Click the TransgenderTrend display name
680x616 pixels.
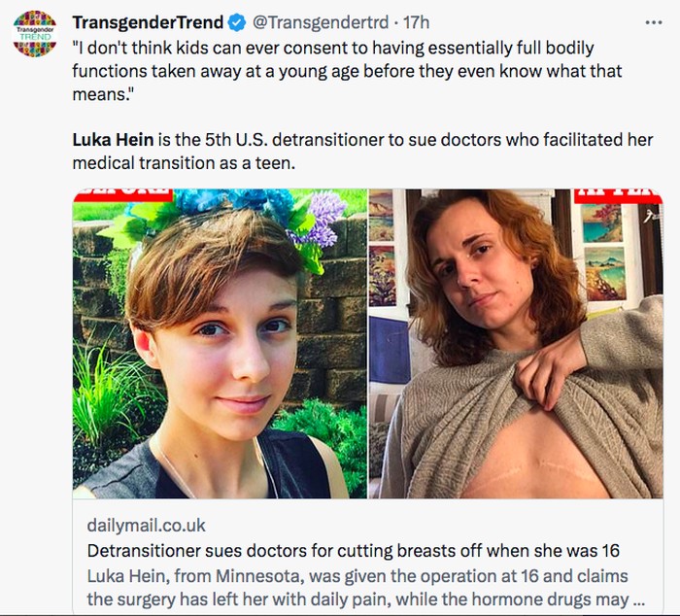tap(149, 20)
